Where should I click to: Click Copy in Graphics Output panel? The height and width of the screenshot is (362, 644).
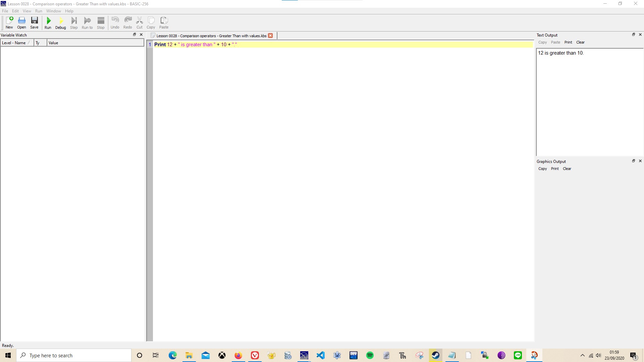tap(542, 169)
